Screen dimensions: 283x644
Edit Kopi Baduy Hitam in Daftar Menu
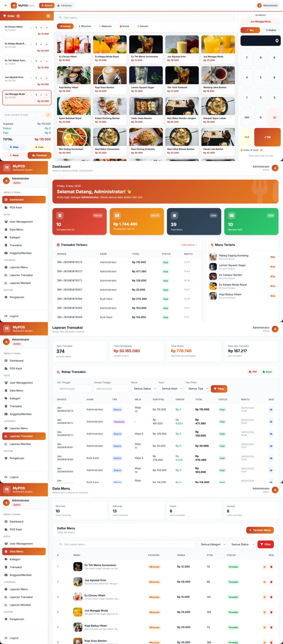coord(265,627)
